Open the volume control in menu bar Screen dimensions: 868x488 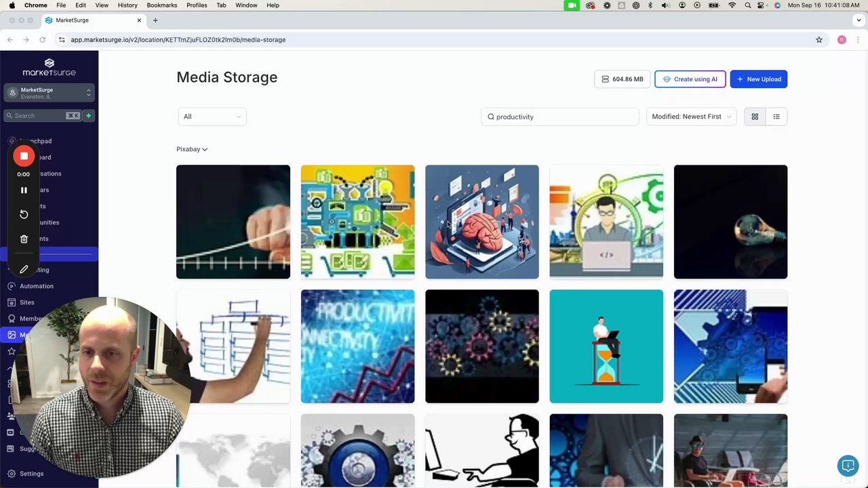tap(665, 5)
